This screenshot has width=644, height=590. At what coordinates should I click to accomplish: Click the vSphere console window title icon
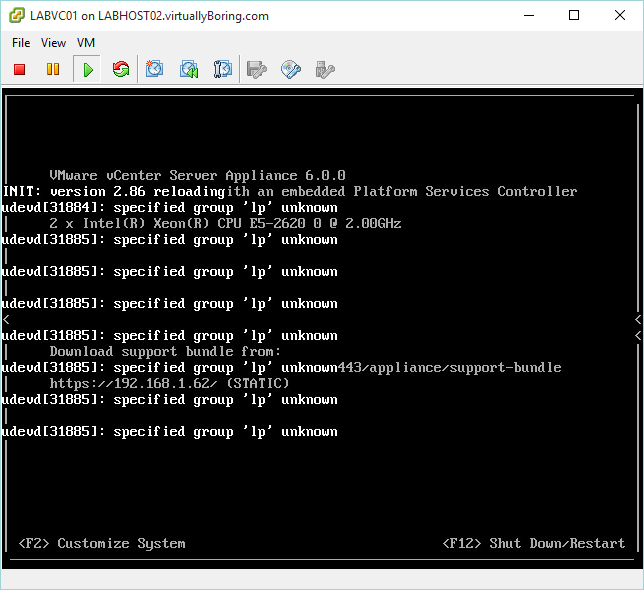[x=17, y=16]
